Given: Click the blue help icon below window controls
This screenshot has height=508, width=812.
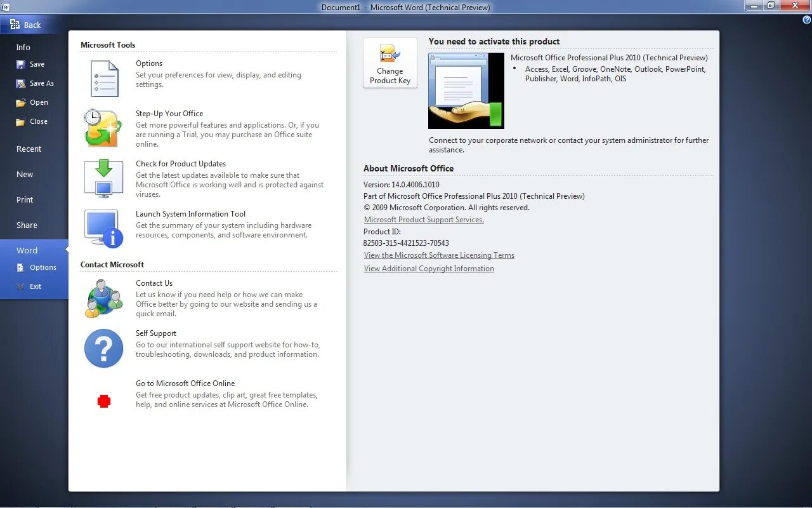Looking at the screenshot, I should [x=806, y=20].
